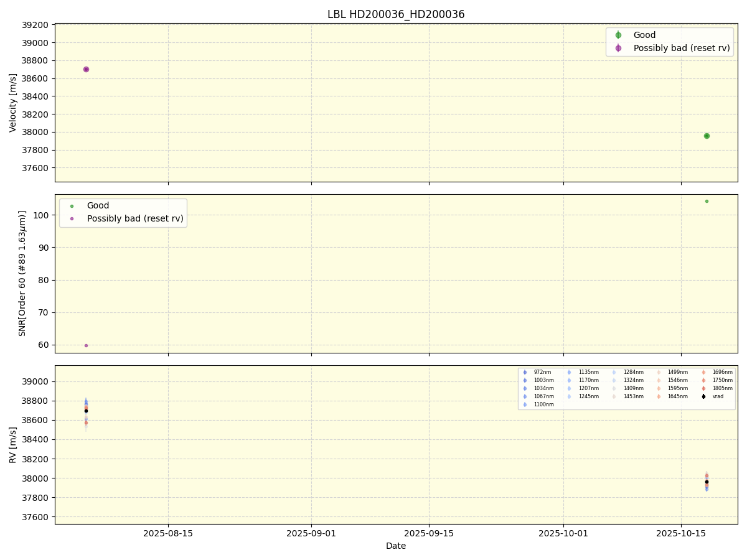Click the 2025-10-01 date tick label

coord(563,533)
